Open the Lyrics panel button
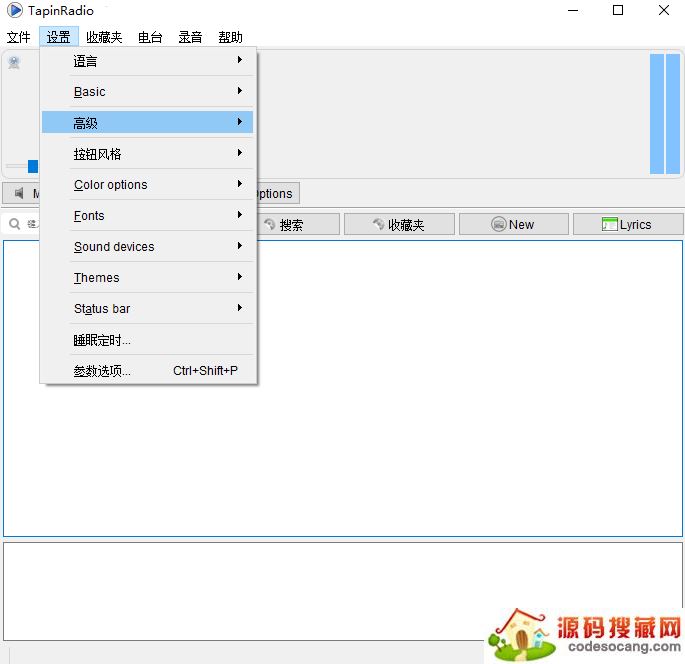 (627, 224)
